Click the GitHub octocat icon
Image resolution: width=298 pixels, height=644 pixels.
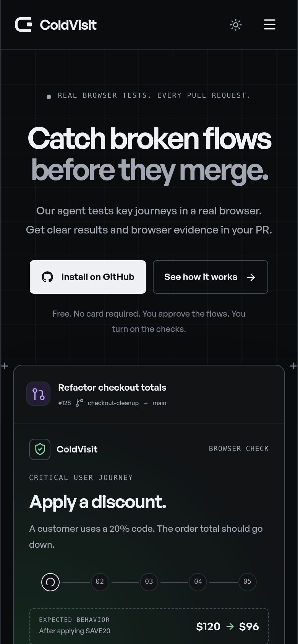click(x=47, y=277)
